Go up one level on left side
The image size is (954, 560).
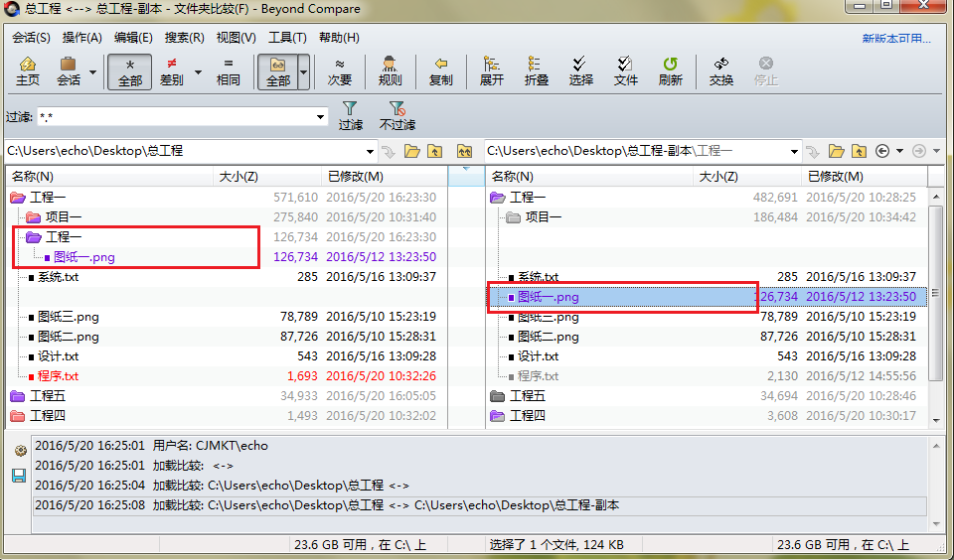coord(434,151)
